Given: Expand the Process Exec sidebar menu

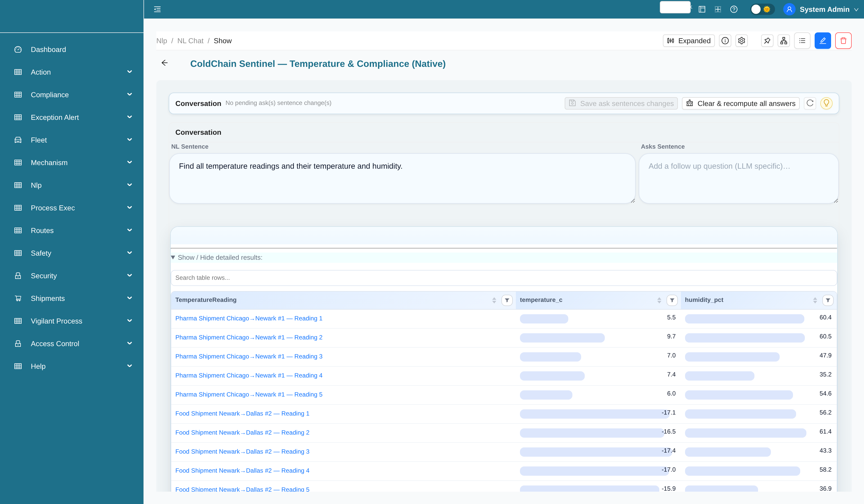Looking at the screenshot, I should tap(72, 208).
